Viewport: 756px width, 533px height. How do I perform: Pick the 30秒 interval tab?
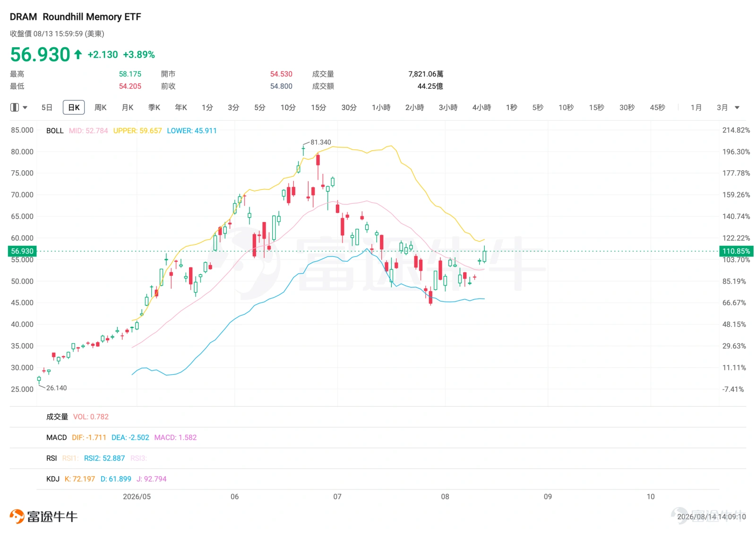(627, 108)
